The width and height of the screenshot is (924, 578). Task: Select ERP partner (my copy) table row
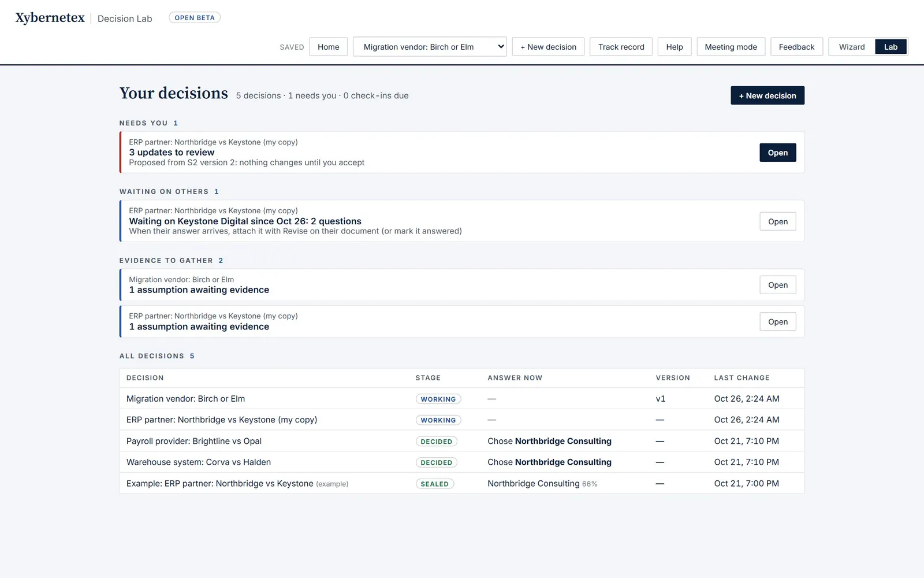click(461, 420)
